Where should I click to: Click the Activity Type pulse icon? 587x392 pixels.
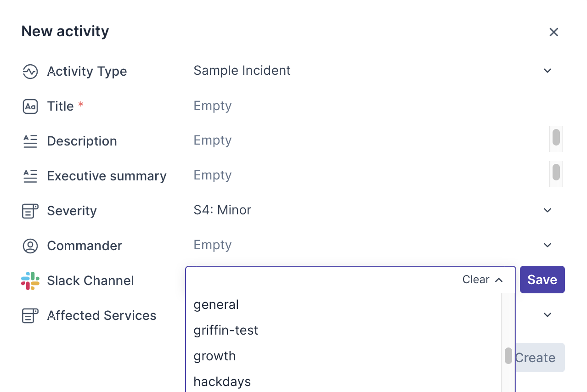pyautogui.click(x=30, y=71)
